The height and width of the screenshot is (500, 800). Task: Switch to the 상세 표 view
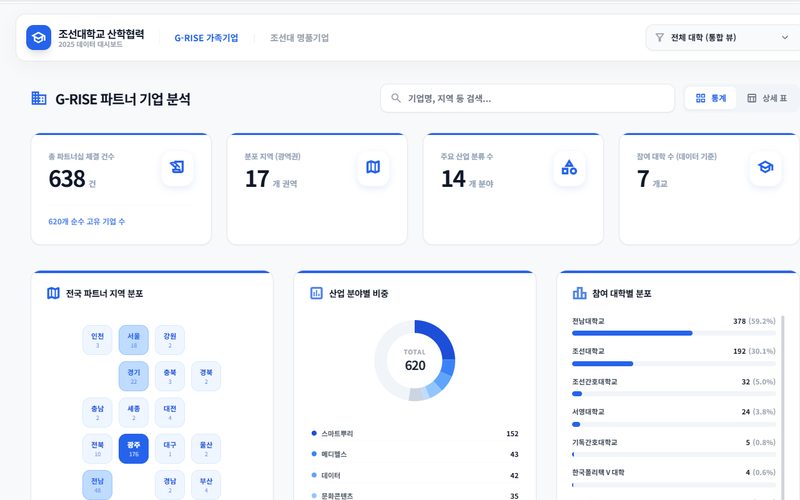pos(767,98)
